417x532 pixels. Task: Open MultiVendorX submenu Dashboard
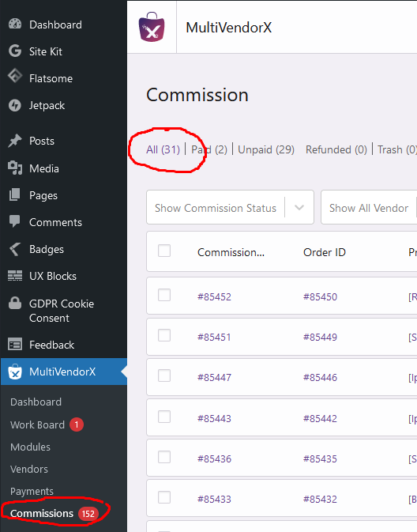coord(36,402)
